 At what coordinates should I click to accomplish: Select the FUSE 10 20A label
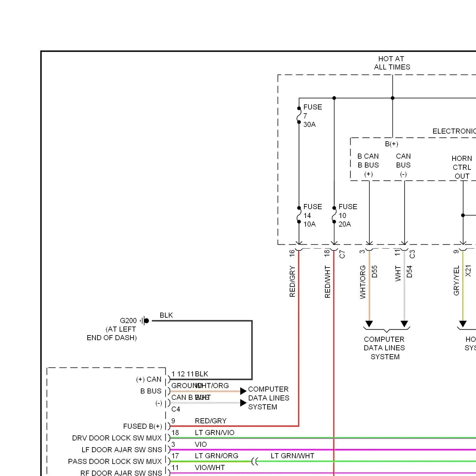pos(347,215)
